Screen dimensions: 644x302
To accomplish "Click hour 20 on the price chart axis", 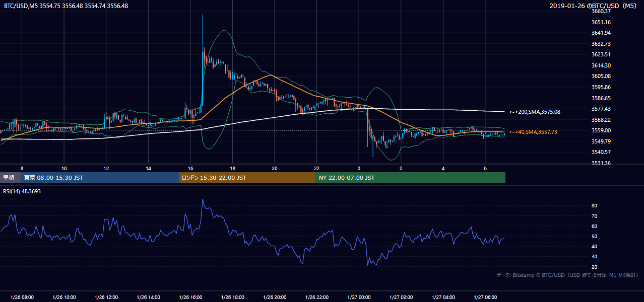I will [274, 168].
